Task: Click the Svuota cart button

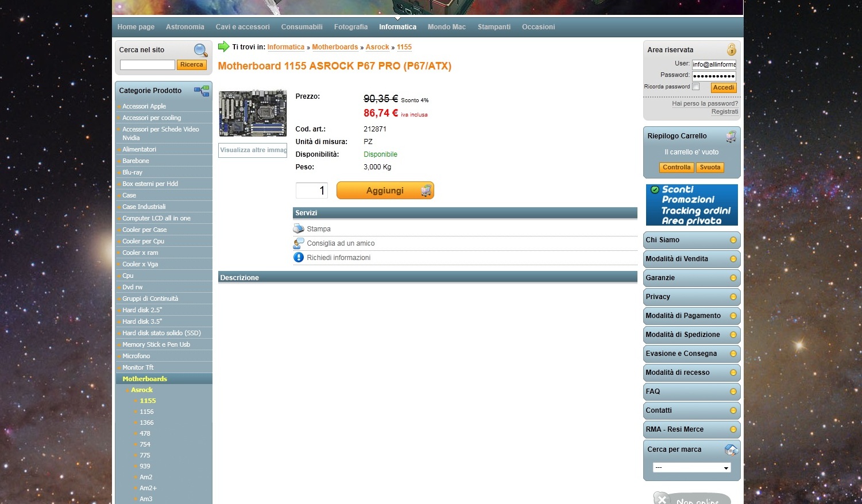Action: point(710,168)
